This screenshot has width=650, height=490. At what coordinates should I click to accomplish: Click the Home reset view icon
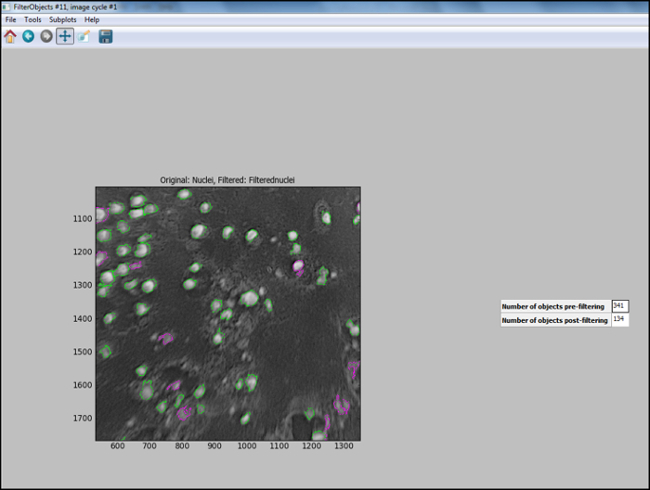click(x=10, y=37)
